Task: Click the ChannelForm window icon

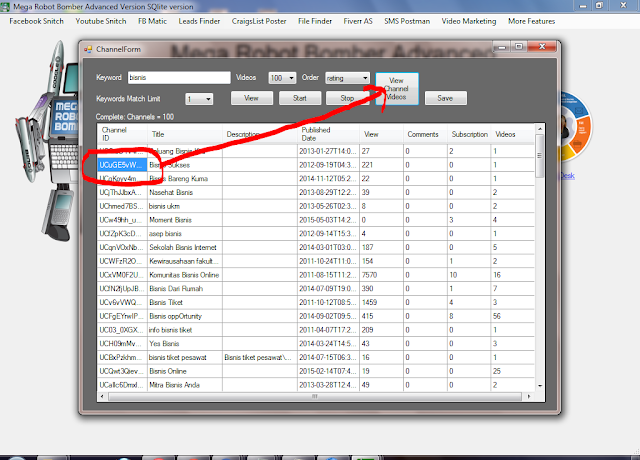Action: 88,49
